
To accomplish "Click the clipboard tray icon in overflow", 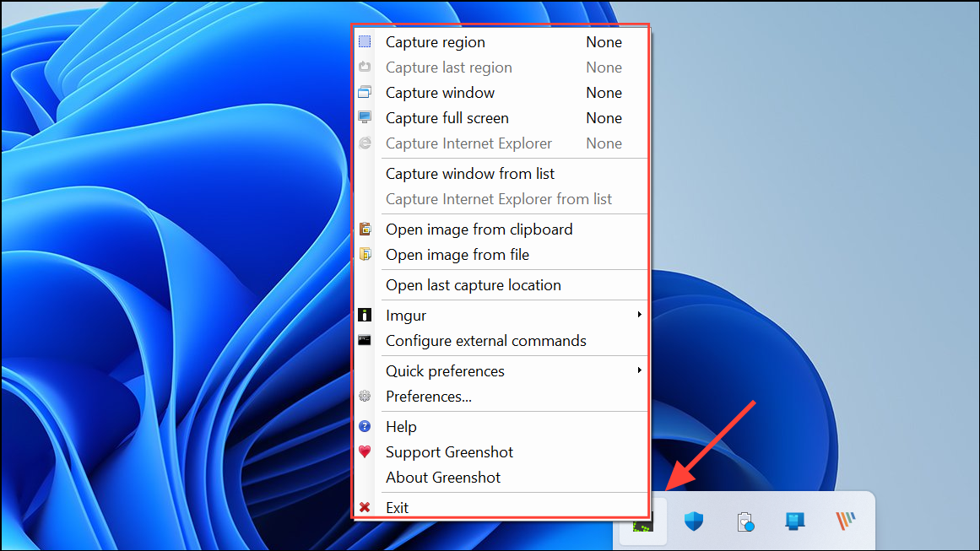I will (x=745, y=521).
